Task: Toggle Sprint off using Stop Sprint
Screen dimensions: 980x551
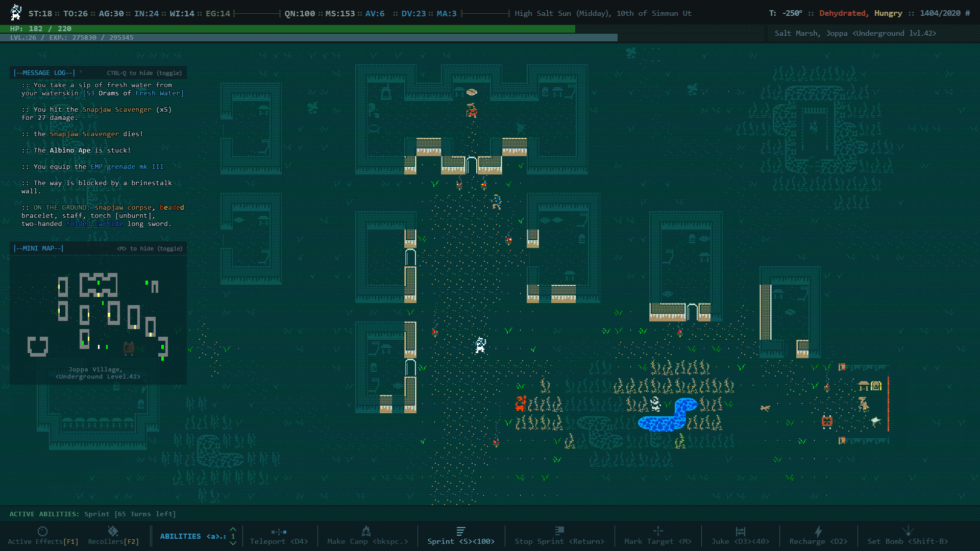Action: 559,536
